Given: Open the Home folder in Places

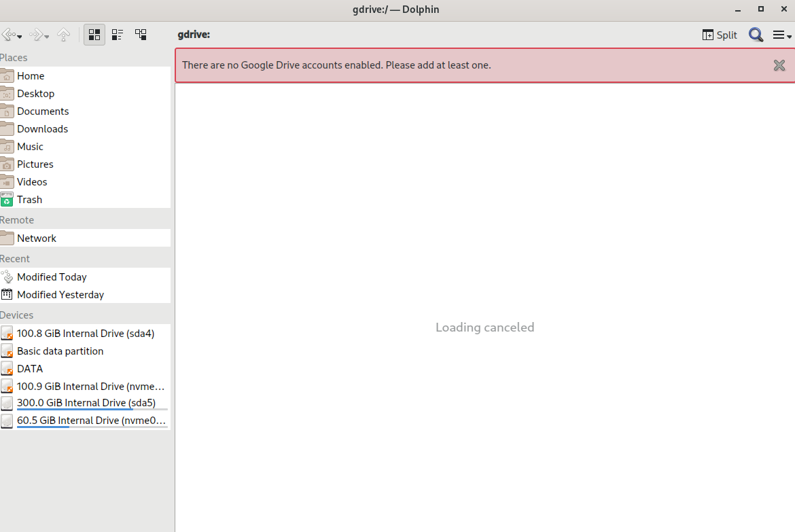Looking at the screenshot, I should [31, 75].
